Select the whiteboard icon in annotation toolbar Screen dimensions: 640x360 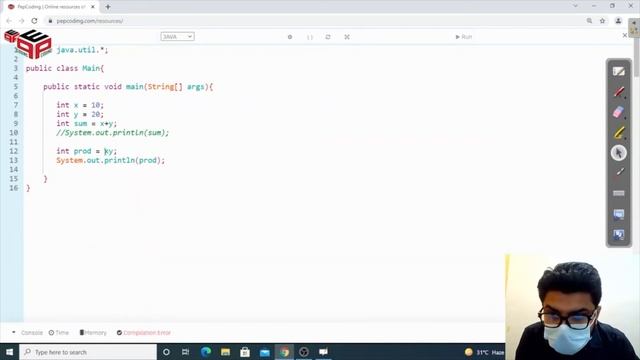(x=618, y=71)
